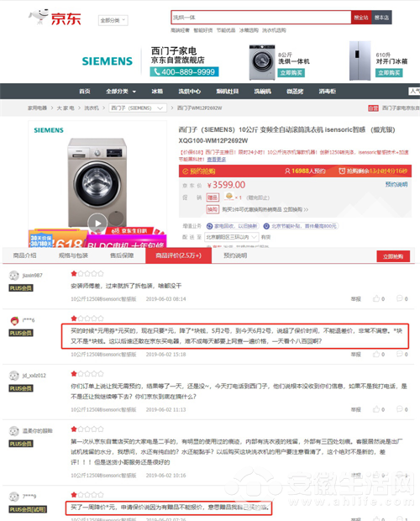Open the all-categories dropdown beside logo
This screenshot has height=521, width=420.
pos(113,20)
